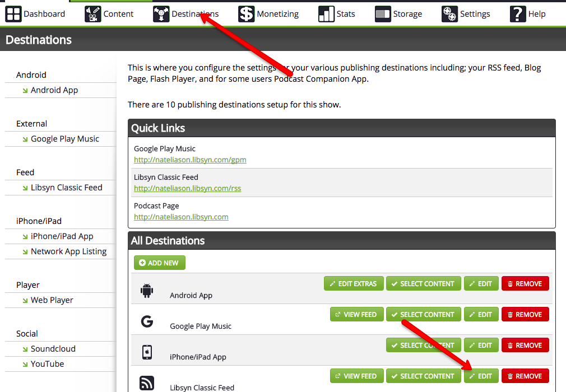The width and height of the screenshot is (566, 392).
Task: Select Libsyn Classic Feed in the sidebar
Action: coord(67,188)
